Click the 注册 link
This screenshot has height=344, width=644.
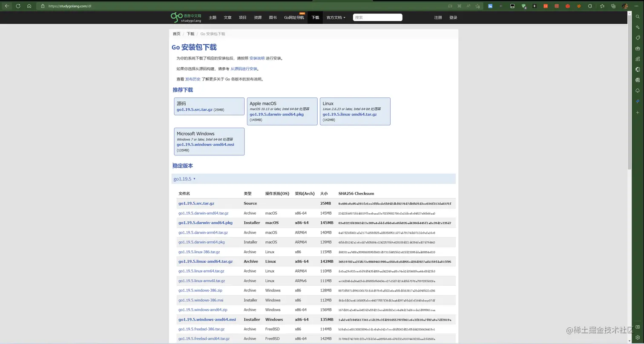pyautogui.click(x=438, y=17)
